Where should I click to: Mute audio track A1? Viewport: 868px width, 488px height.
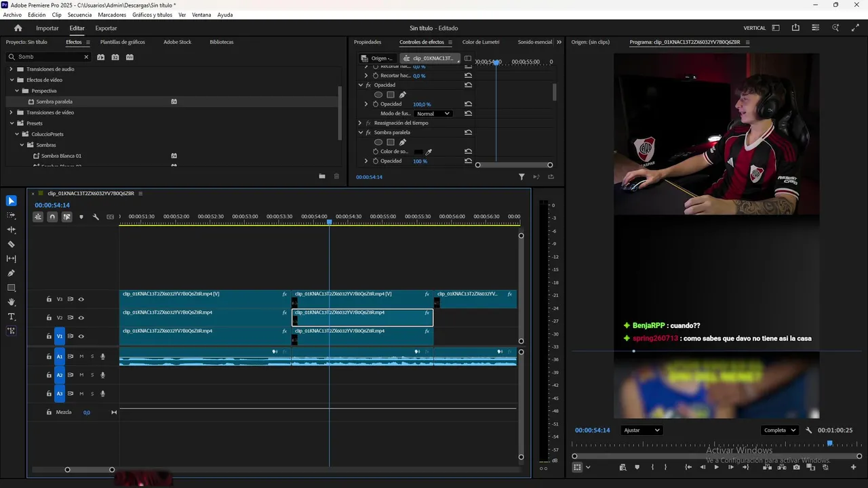[x=81, y=357]
